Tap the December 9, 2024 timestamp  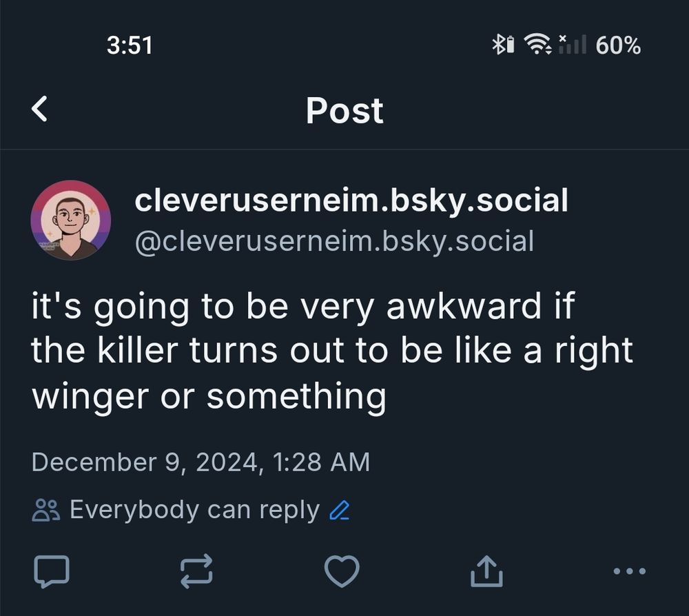[x=200, y=462]
